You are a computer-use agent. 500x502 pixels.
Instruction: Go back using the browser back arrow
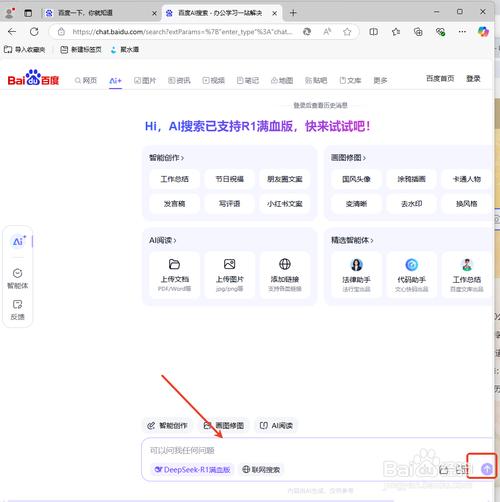coord(12,32)
